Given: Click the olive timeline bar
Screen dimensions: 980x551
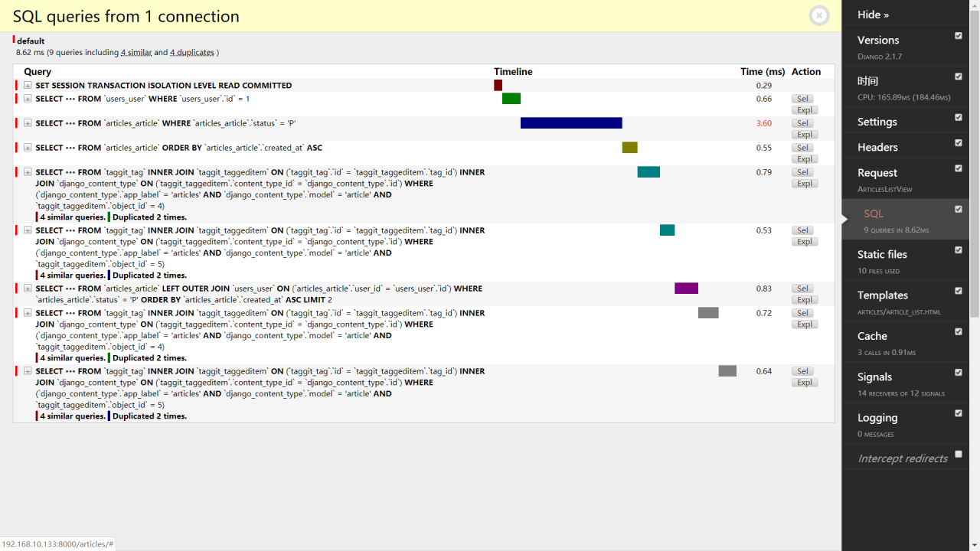Looking at the screenshot, I should 629,148.
